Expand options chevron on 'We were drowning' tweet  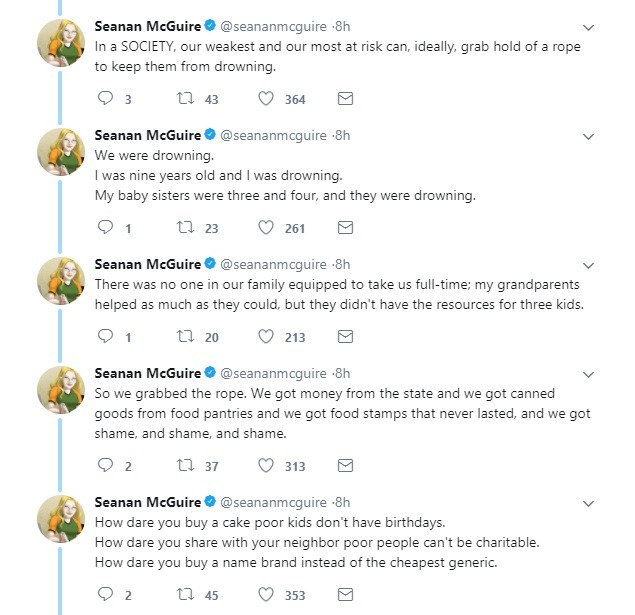(x=588, y=136)
